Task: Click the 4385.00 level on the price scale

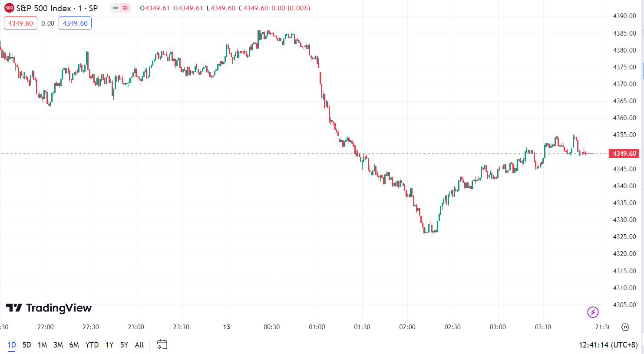Action: pos(624,33)
